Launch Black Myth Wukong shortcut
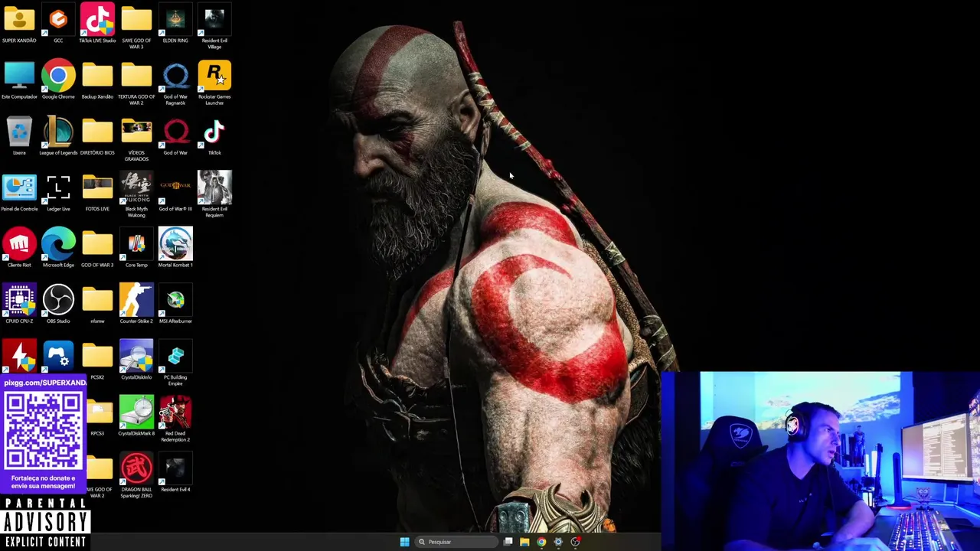 136,195
